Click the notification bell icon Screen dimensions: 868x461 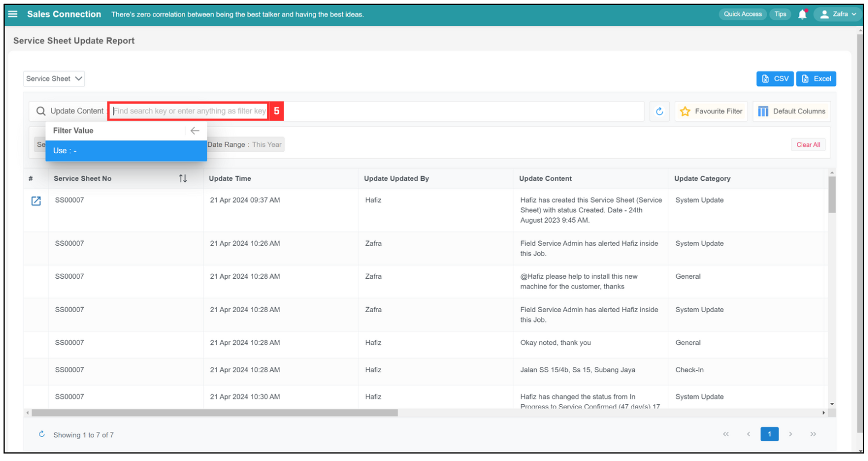(x=802, y=15)
